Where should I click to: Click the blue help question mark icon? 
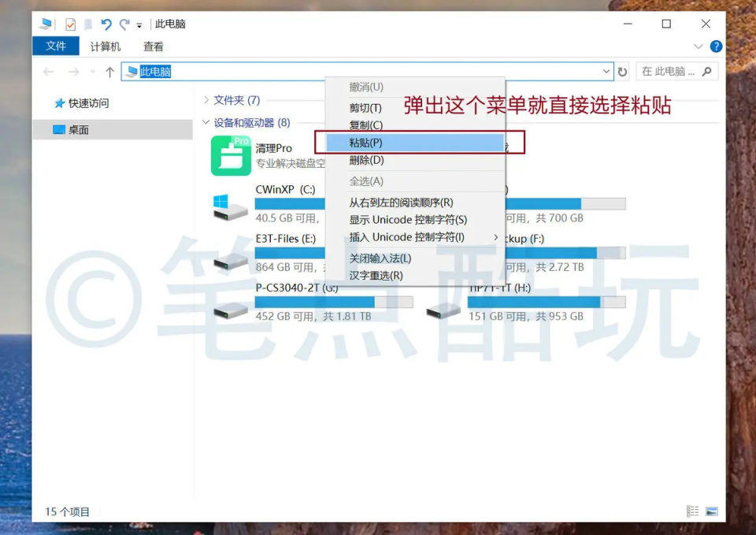716,46
